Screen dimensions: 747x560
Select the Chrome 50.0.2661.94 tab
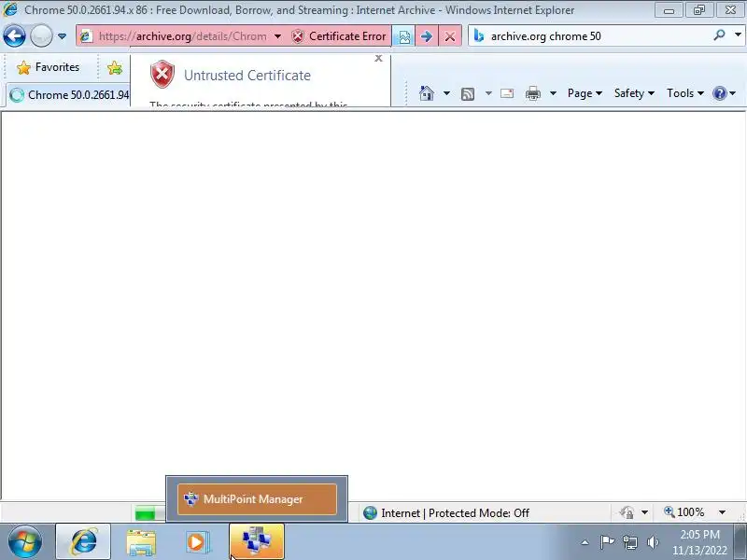coord(69,95)
